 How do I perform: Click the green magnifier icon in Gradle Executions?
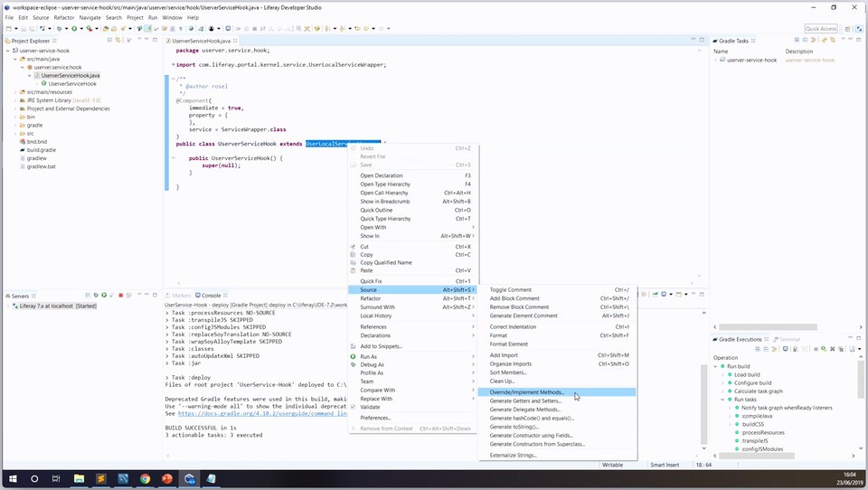click(x=824, y=349)
